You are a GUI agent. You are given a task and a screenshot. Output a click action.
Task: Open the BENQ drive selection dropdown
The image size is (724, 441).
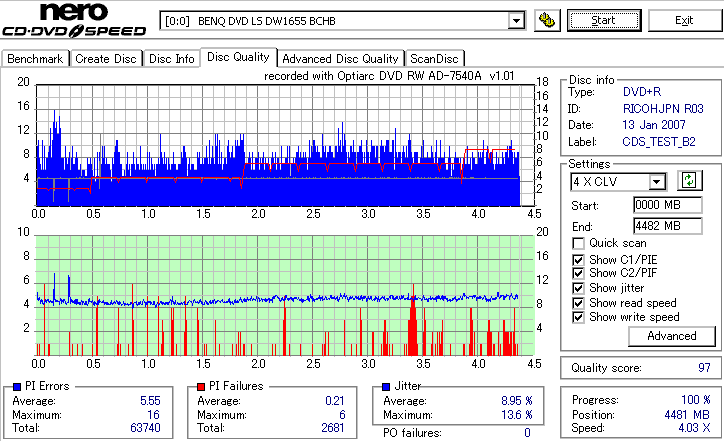516,21
